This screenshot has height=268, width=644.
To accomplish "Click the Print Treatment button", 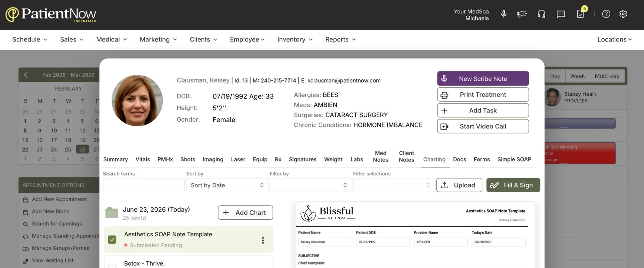I will click(x=483, y=95).
